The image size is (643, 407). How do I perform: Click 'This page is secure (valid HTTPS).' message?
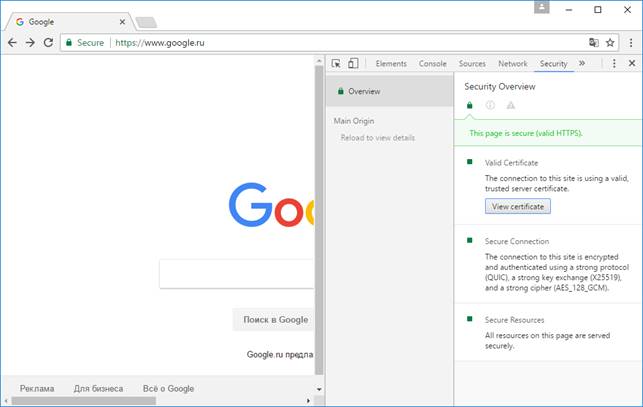[526, 133]
